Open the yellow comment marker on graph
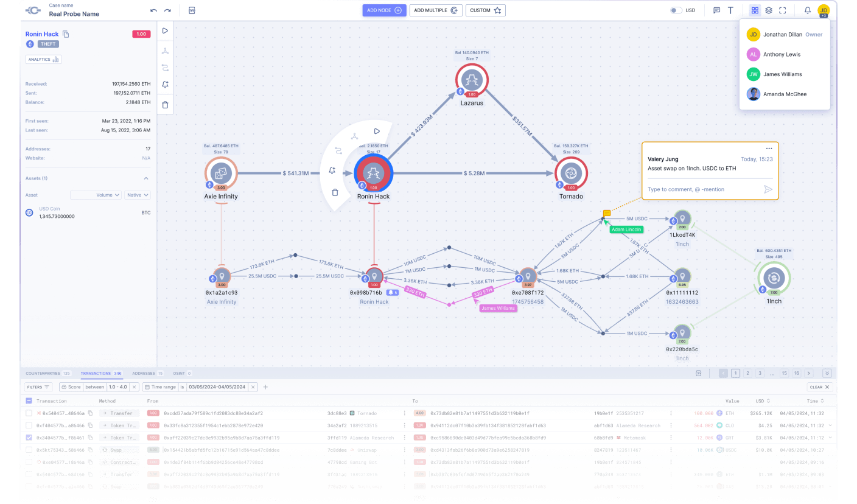857x504 pixels. 607,214
